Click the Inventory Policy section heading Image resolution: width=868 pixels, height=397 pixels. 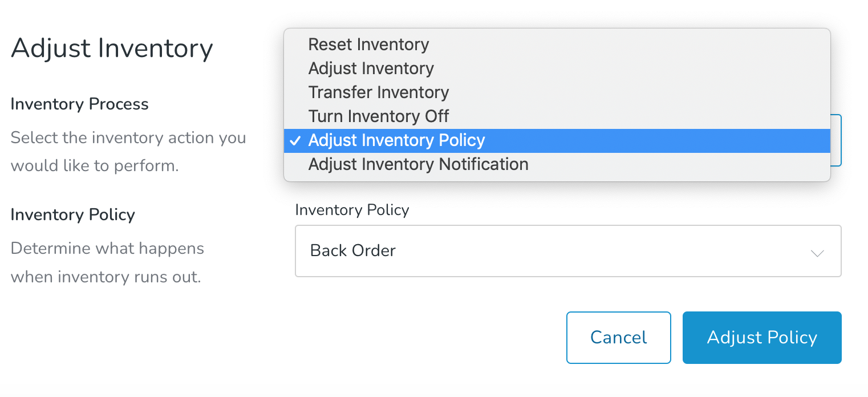[x=72, y=214]
